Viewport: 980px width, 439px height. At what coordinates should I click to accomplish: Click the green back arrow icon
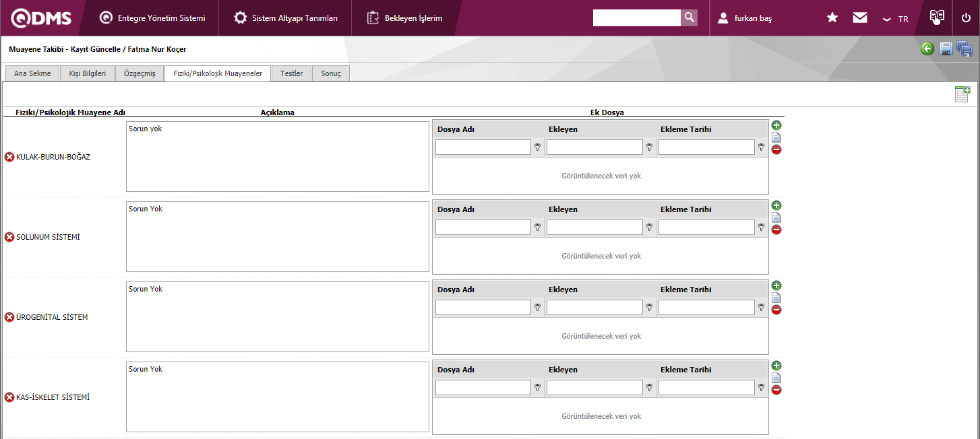click(927, 48)
